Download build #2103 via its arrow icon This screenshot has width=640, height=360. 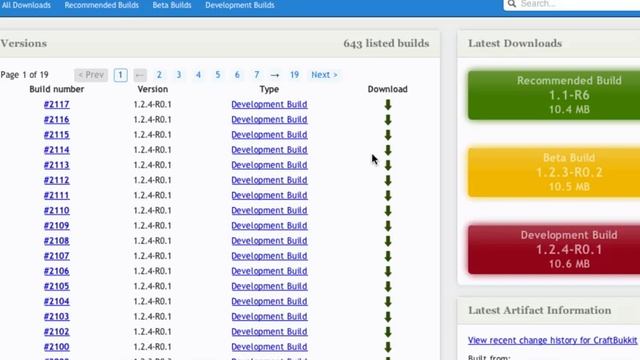click(388, 317)
